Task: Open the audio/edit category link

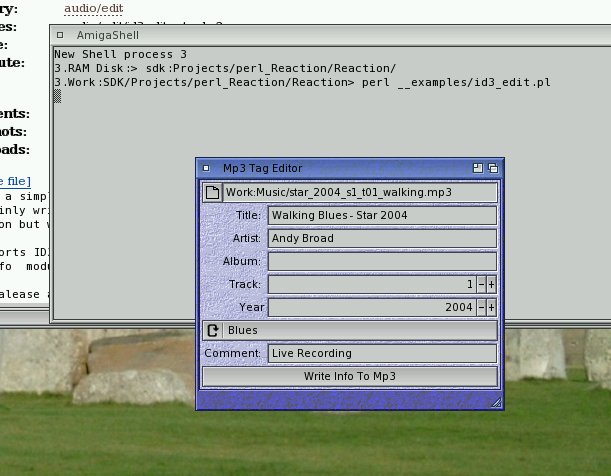Action: click(x=94, y=8)
